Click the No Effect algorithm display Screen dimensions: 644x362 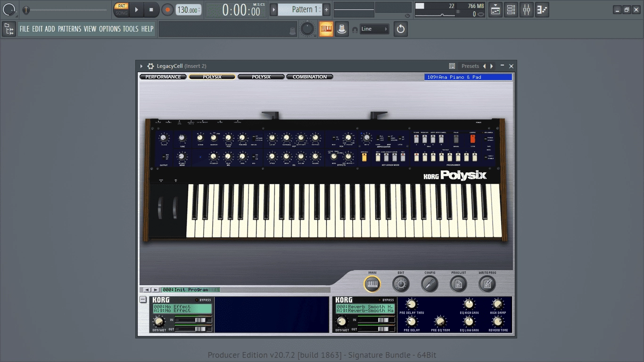point(182,309)
